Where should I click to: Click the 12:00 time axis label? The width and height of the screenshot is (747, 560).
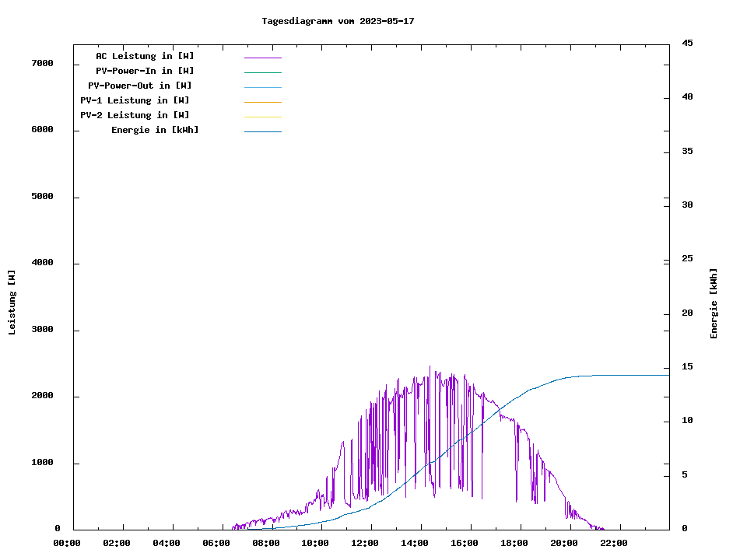(x=365, y=543)
